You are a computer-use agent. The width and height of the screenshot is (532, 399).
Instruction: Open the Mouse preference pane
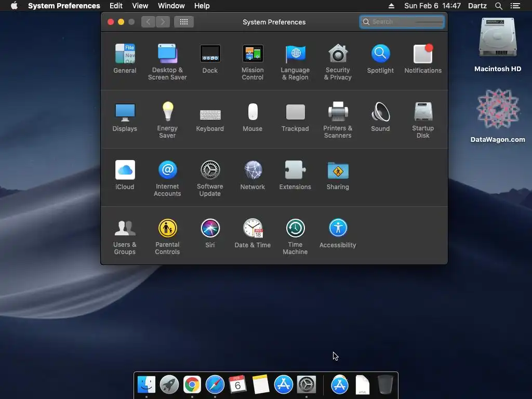click(252, 117)
